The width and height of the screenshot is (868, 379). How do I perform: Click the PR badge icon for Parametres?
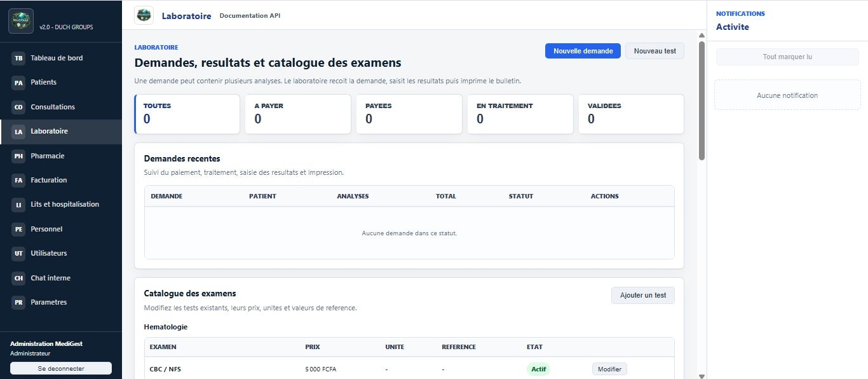click(x=18, y=303)
